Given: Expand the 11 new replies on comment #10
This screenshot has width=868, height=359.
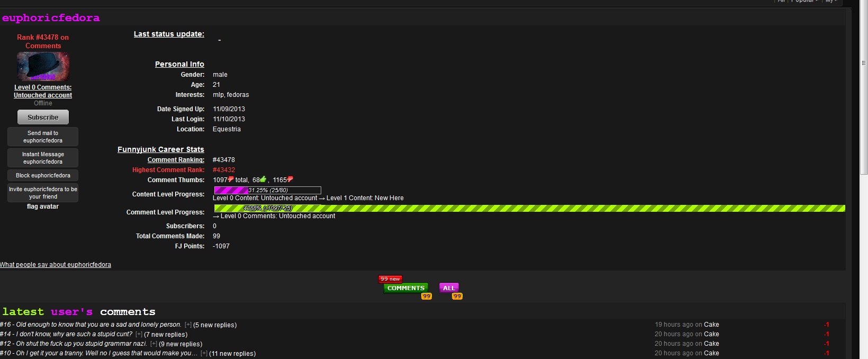Looking at the screenshot, I should pyautogui.click(x=204, y=354).
